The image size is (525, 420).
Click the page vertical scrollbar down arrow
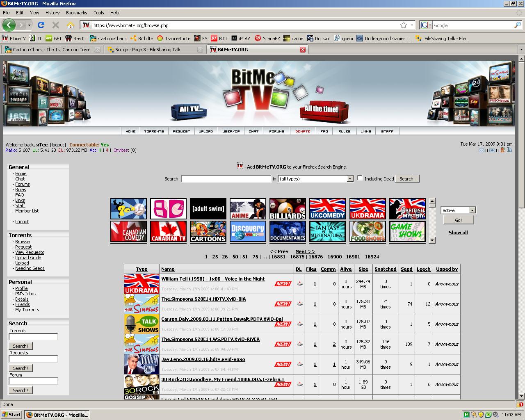click(x=521, y=396)
